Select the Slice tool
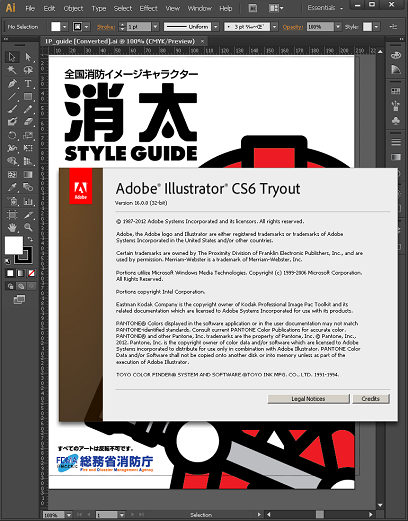408x521 pixels. [x=28, y=215]
